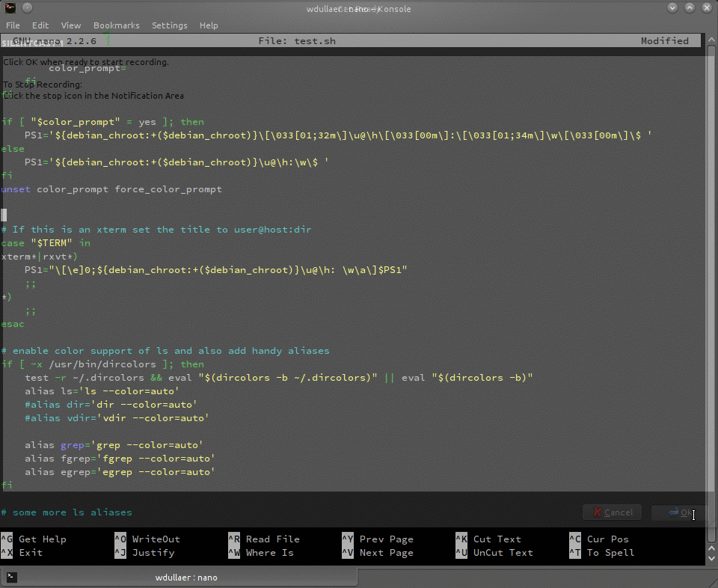Click the ^J Justify shortcut
This screenshot has height=588, width=718.
tap(144, 553)
